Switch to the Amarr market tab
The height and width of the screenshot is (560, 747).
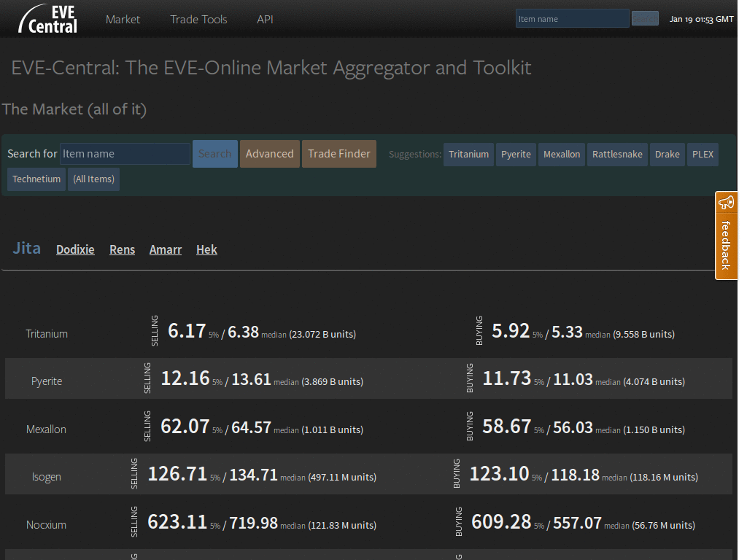click(166, 249)
